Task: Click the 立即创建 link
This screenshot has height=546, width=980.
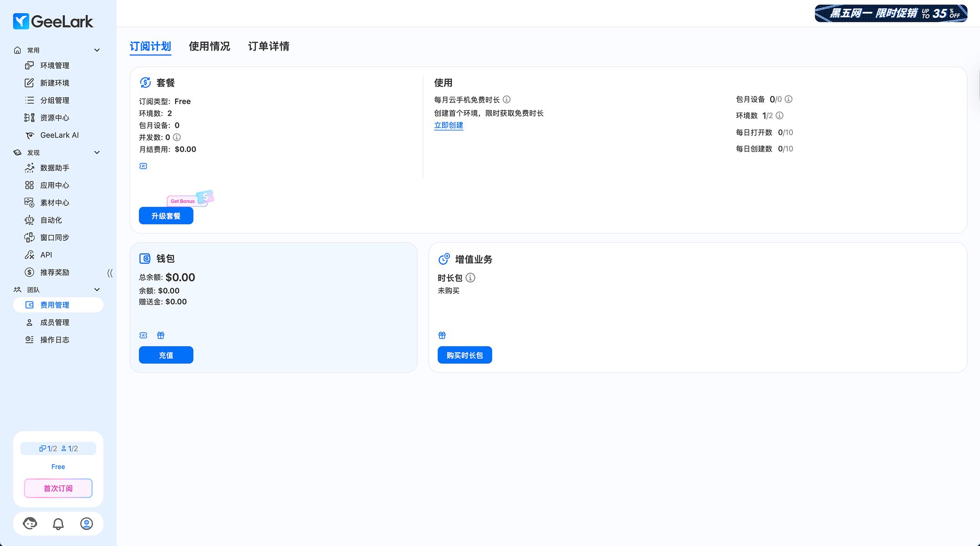Action: coord(449,125)
